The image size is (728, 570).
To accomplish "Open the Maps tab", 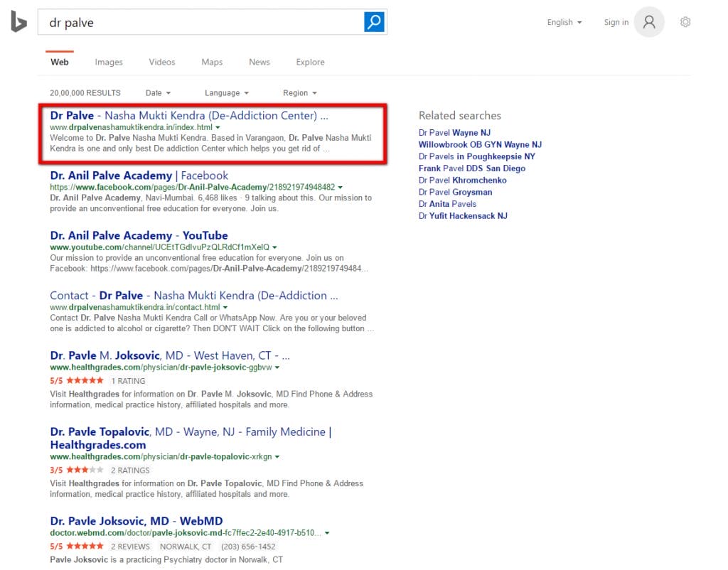I will pyautogui.click(x=212, y=62).
